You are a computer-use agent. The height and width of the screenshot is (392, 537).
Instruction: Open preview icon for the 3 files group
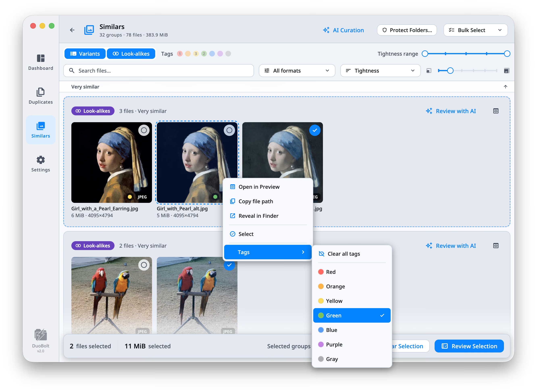(496, 111)
